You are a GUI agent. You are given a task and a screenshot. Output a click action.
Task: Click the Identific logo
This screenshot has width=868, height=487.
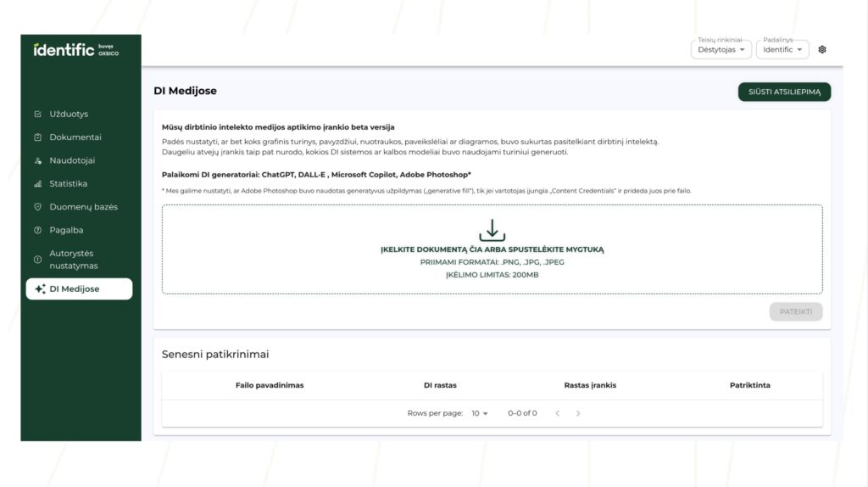[x=64, y=49]
